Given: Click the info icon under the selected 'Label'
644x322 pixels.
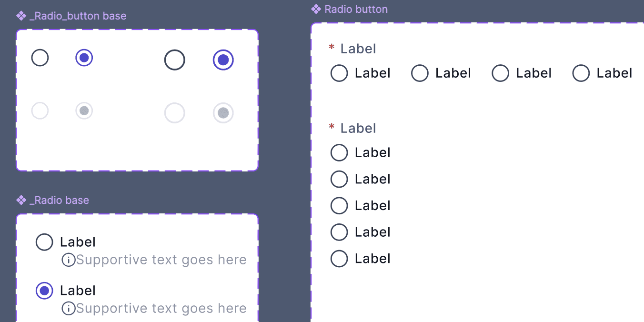Looking at the screenshot, I should (69, 308).
